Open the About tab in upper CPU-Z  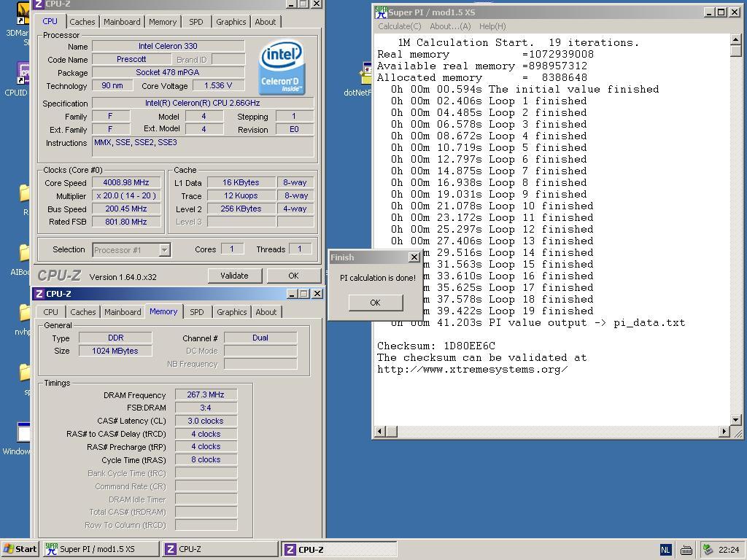266,22
